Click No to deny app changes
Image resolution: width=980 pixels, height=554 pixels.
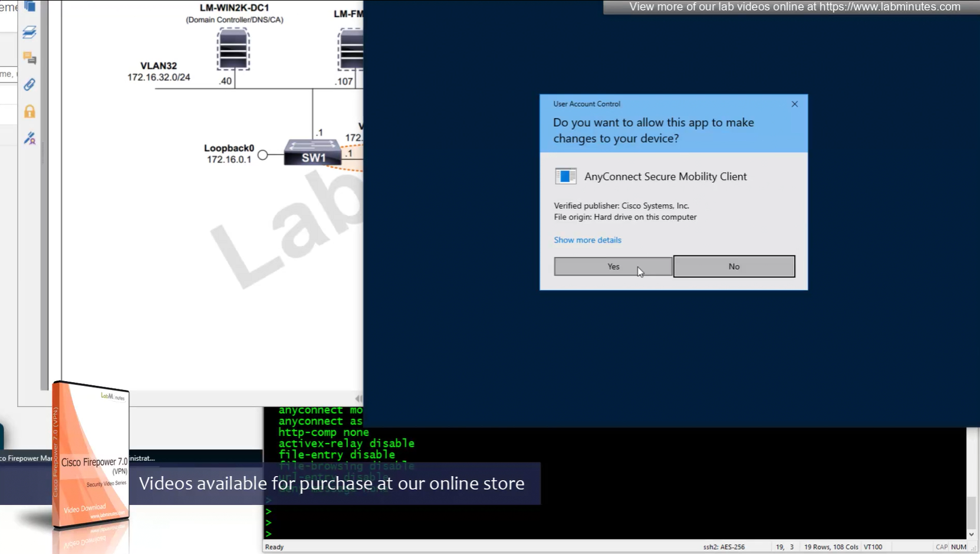[734, 267]
